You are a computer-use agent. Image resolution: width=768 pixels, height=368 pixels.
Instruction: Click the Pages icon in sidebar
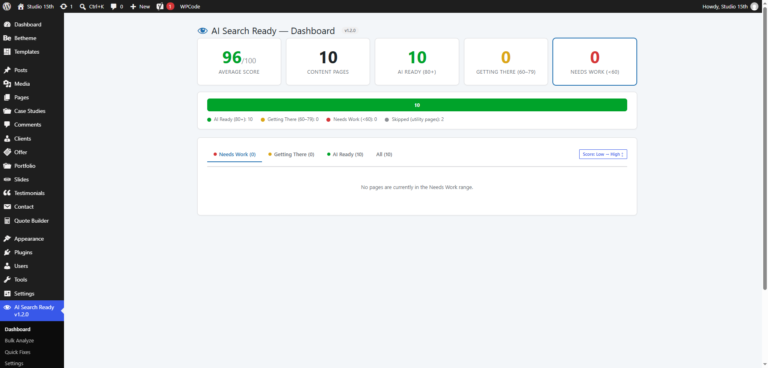pyautogui.click(x=7, y=98)
